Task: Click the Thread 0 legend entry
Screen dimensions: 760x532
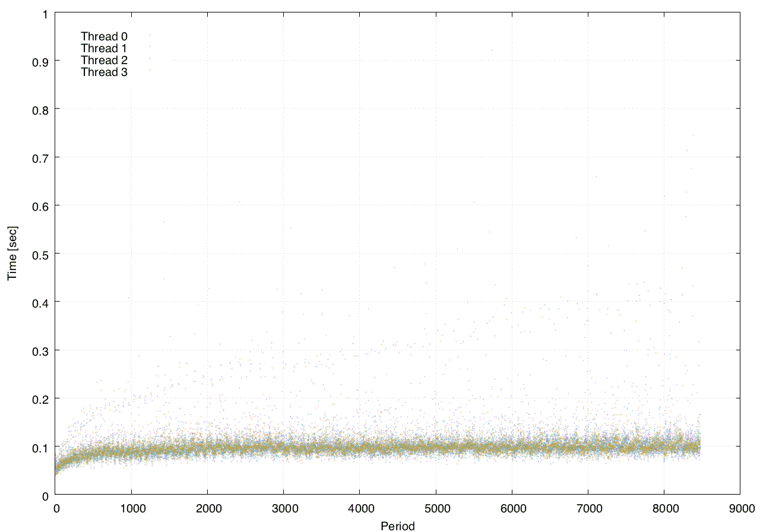Action: [104, 37]
